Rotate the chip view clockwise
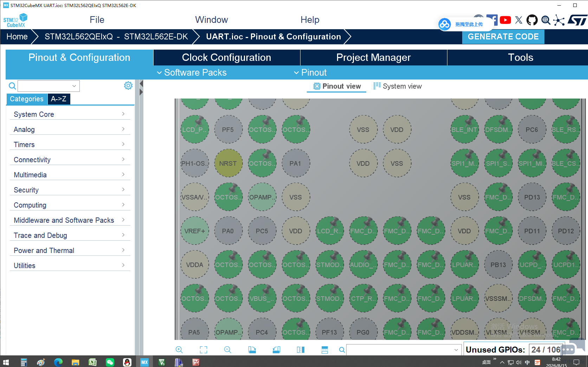This screenshot has height=367, width=588. pyautogui.click(x=252, y=350)
